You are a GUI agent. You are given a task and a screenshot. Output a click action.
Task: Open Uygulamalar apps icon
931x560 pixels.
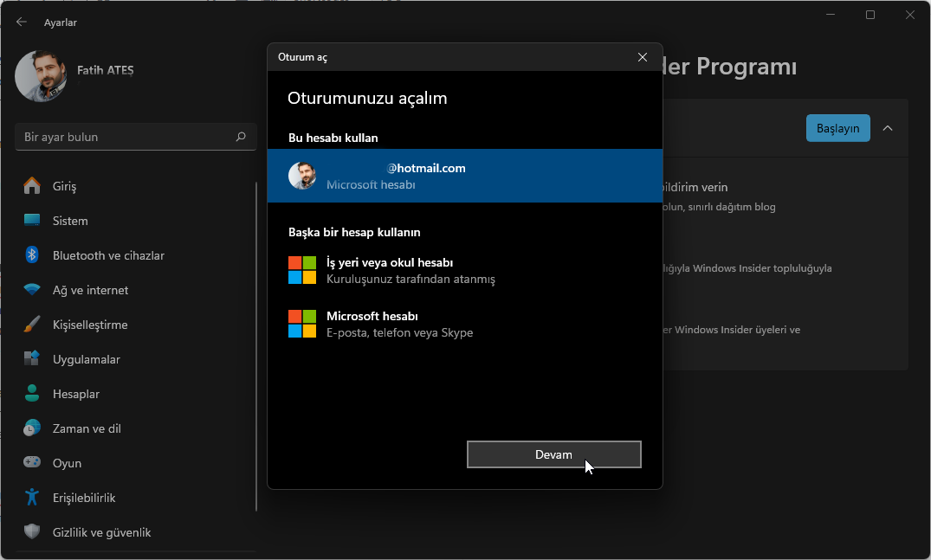coord(32,359)
